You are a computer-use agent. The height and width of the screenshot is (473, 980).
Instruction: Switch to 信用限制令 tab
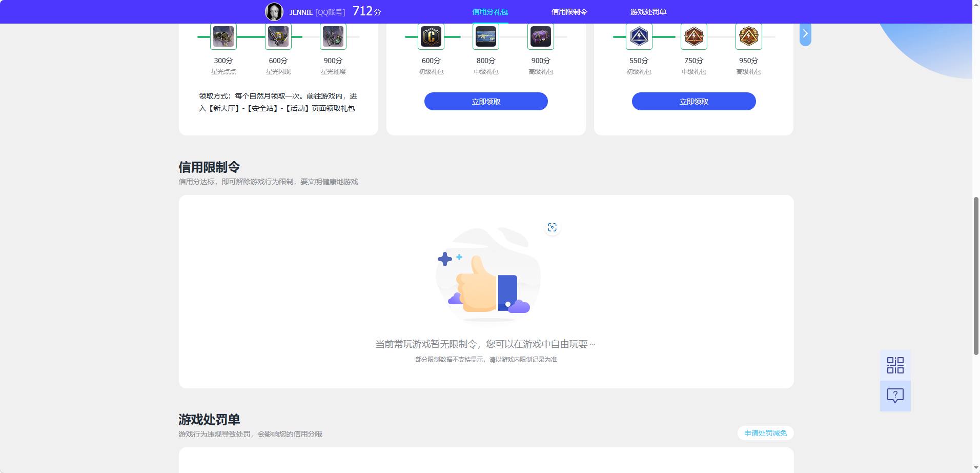tap(569, 12)
